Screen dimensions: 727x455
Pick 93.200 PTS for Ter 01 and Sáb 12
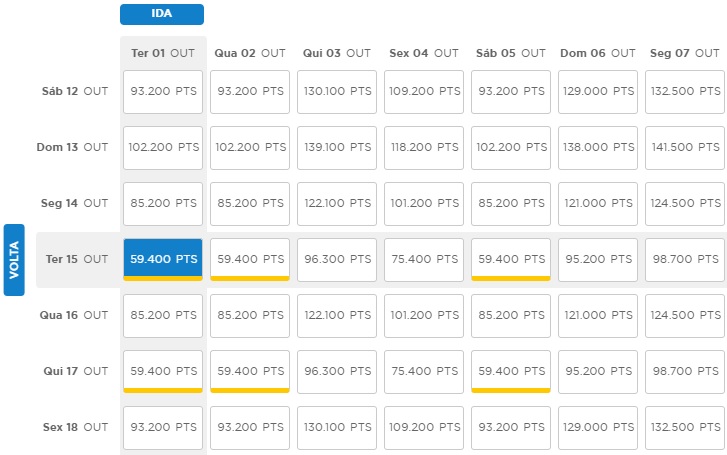point(162,91)
